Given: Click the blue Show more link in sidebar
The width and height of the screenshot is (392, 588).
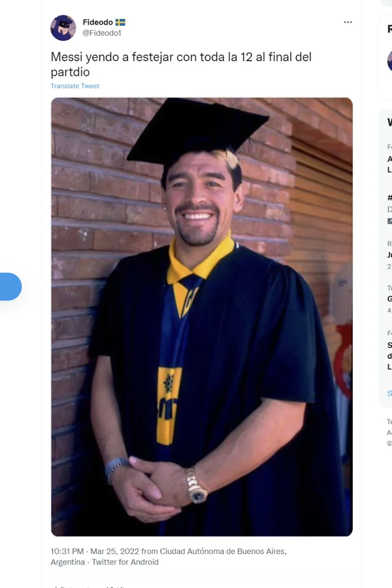Looking at the screenshot, I should pyautogui.click(x=389, y=393).
